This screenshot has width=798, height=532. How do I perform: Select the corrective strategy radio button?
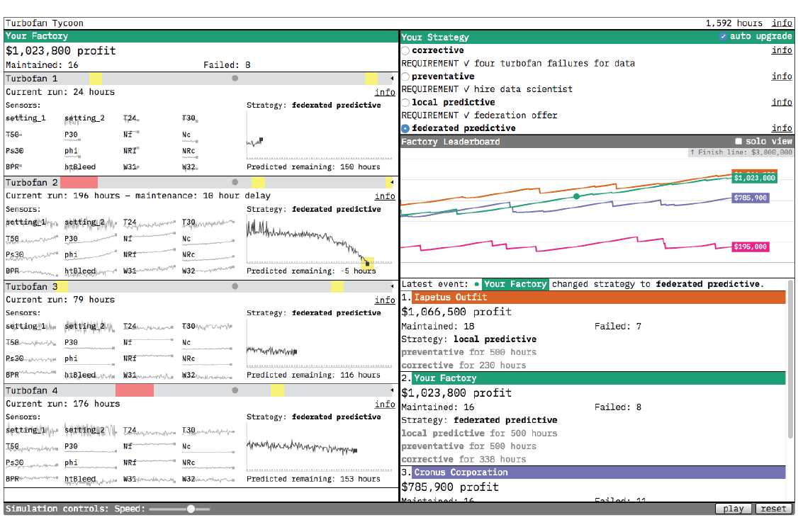[405, 50]
